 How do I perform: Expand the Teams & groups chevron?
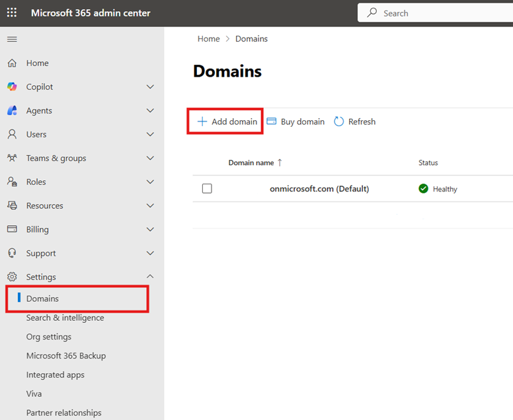click(150, 158)
